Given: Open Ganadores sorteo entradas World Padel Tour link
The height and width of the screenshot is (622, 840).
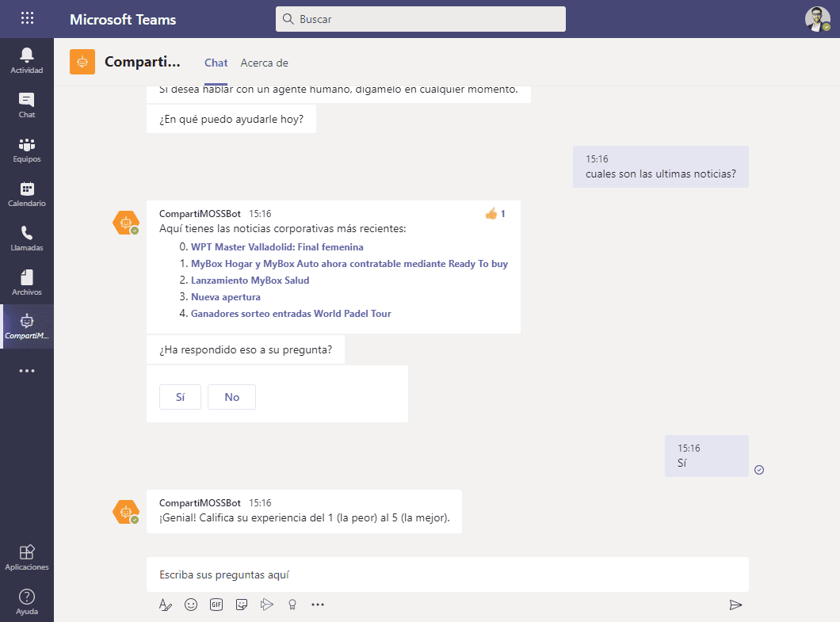Looking at the screenshot, I should [x=291, y=314].
